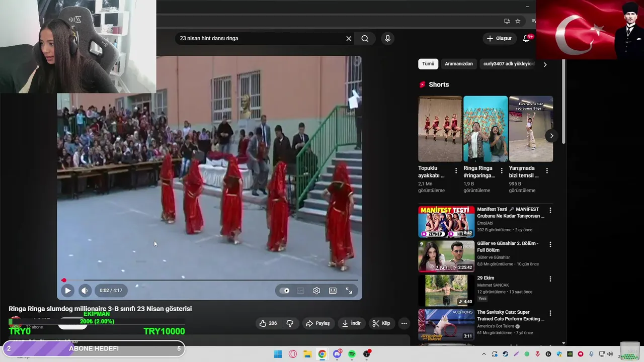Switch the player to theater mode
Screen dimensions: 644x362
(x=333, y=291)
